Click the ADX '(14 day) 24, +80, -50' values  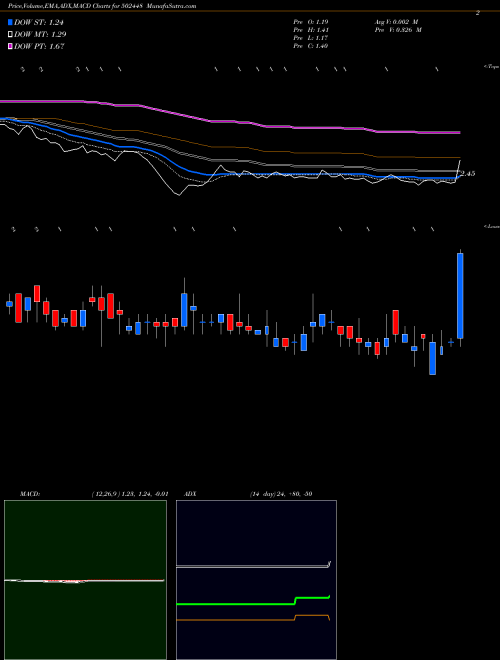[x=281, y=494]
